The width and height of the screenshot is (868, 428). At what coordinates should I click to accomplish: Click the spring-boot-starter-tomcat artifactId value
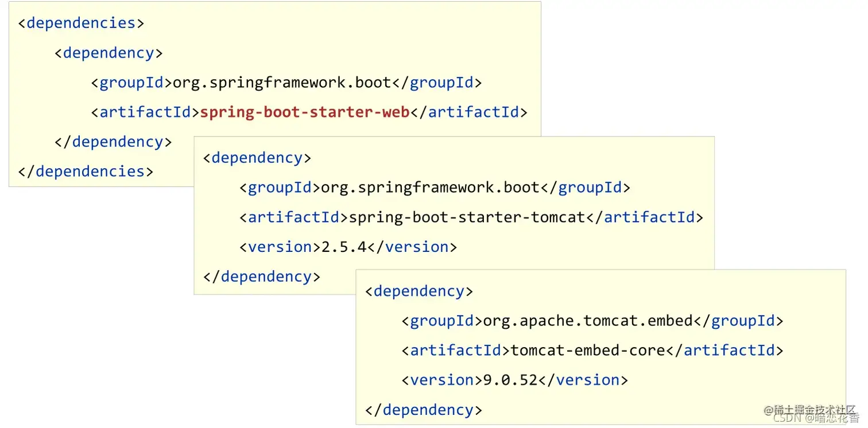tap(467, 217)
